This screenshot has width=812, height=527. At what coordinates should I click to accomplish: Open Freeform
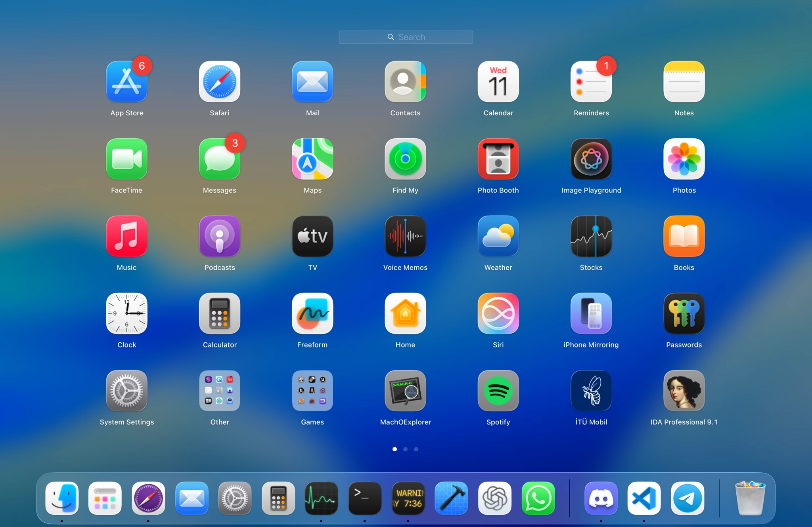tap(312, 313)
